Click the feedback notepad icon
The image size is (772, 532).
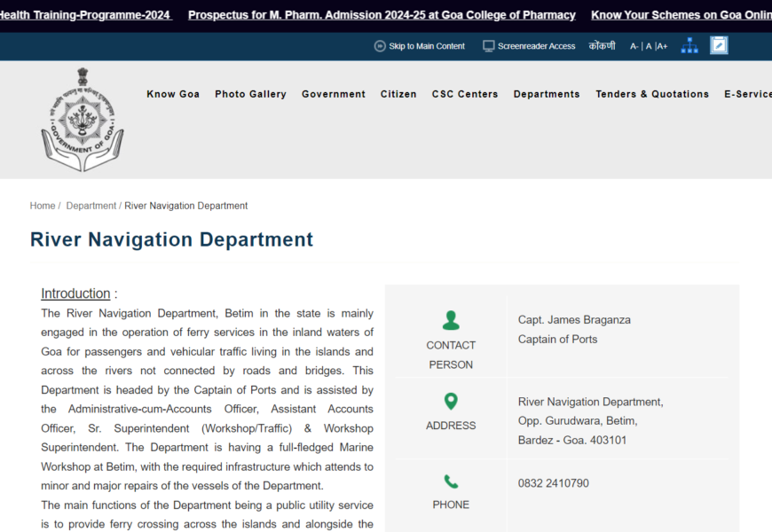719,45
